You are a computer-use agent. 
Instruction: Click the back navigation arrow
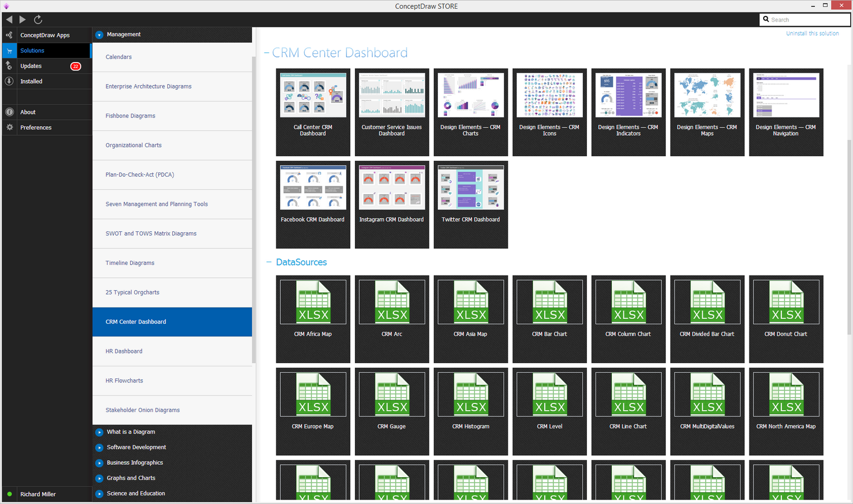pos(9,19)
